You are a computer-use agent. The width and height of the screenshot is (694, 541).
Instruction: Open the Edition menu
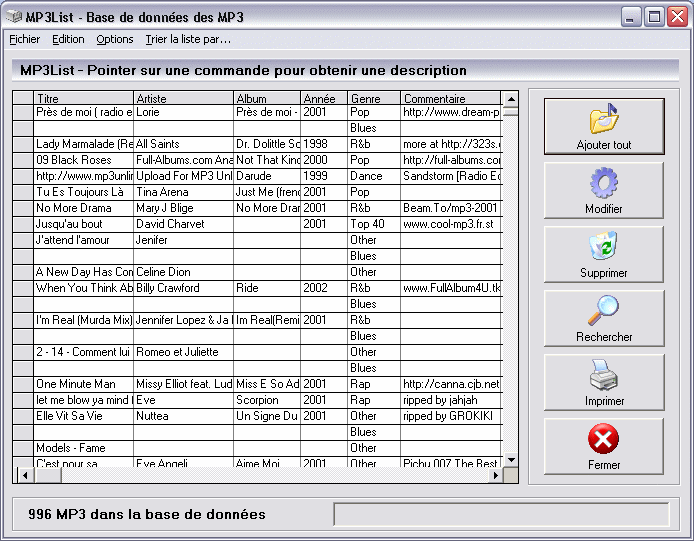pyautogui.click(x=68, y=39)
